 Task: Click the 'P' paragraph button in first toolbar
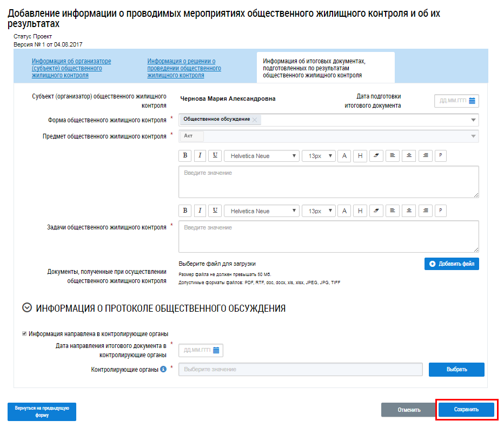[x=440, y=156]
